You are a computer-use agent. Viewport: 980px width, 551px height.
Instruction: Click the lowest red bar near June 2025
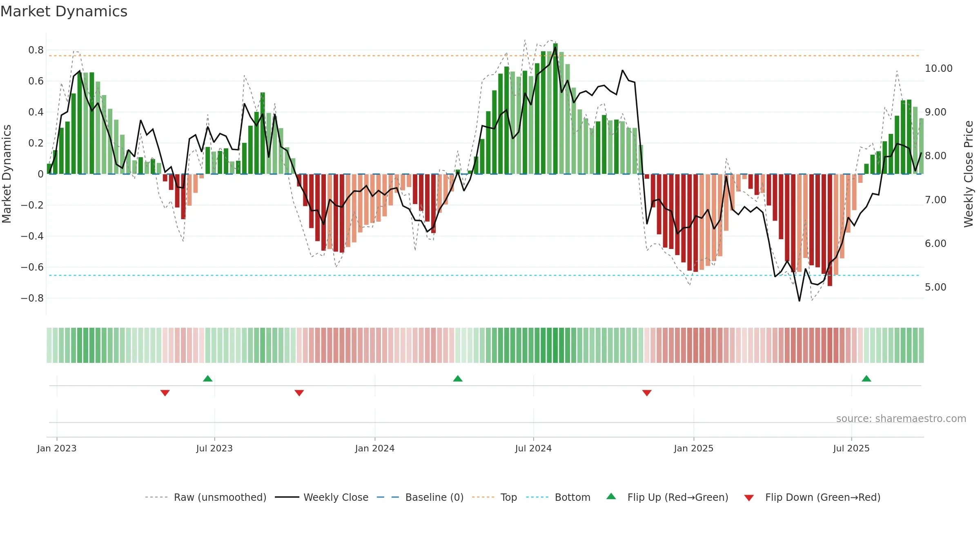click(x=830, y=230)
